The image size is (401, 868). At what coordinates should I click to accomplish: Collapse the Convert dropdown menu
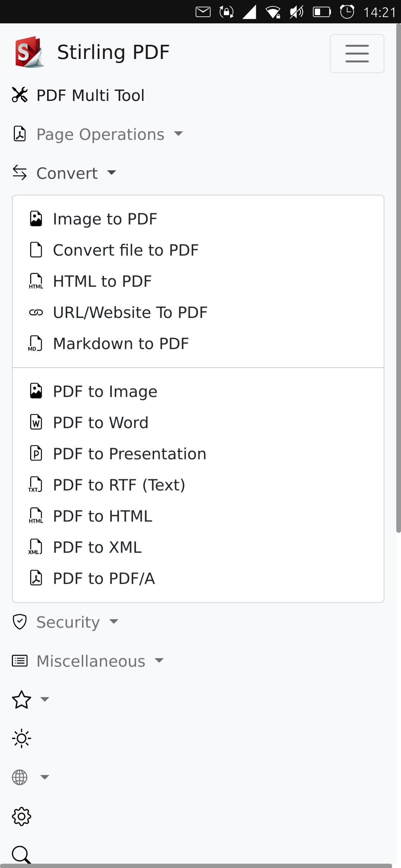point(65,173)
